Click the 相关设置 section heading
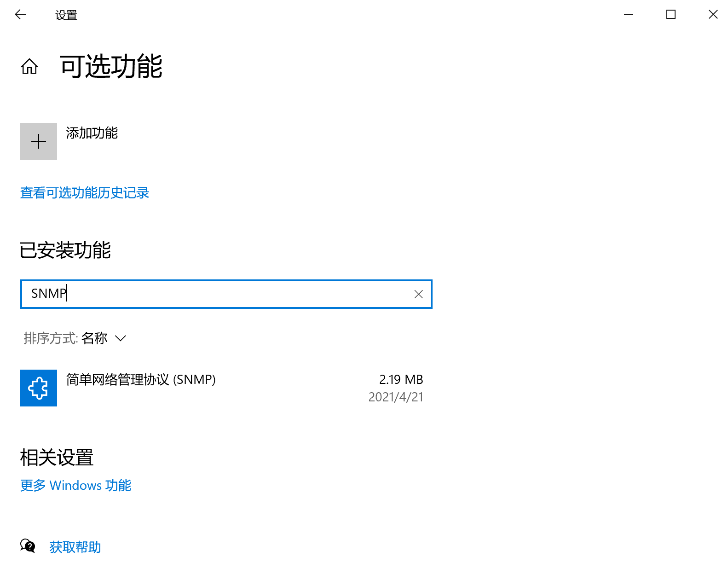This screenshot has height=580, width=728. coord(57,458)
